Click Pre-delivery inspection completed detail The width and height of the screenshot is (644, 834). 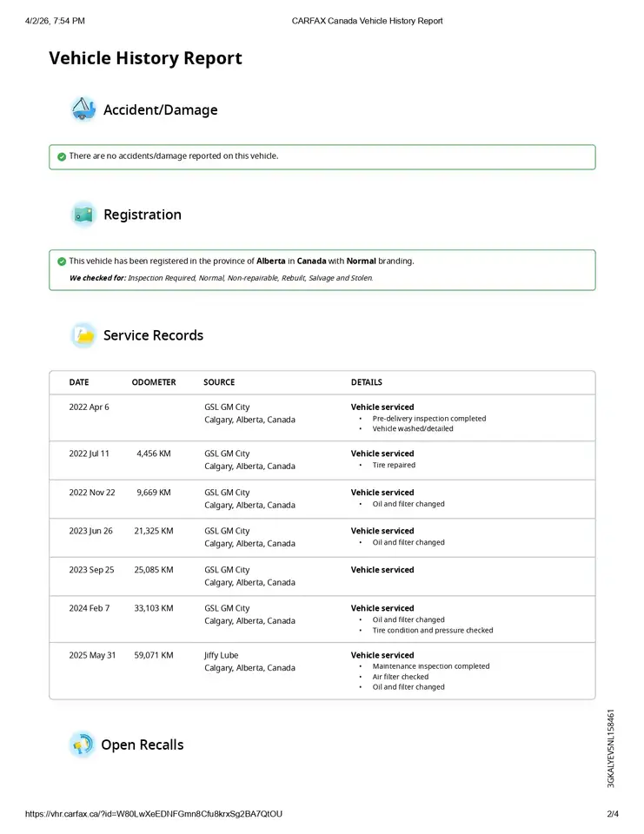pyautogui.click(x=429, y=419)
